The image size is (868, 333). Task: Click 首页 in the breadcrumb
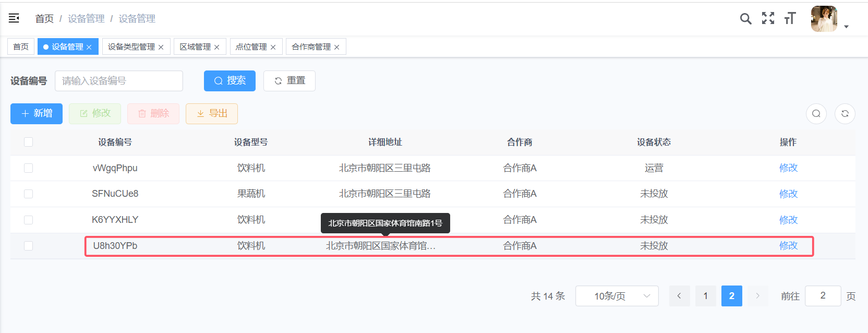44,19
